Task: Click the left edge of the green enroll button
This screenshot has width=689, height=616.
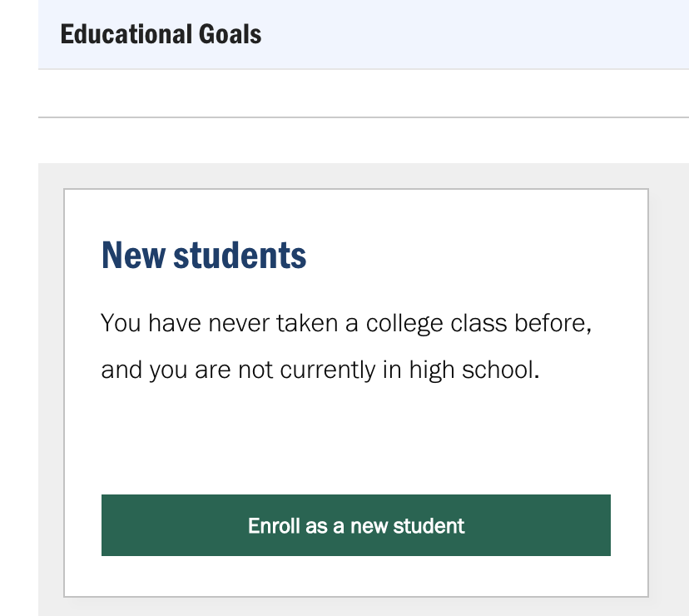Action: (110, 525)
